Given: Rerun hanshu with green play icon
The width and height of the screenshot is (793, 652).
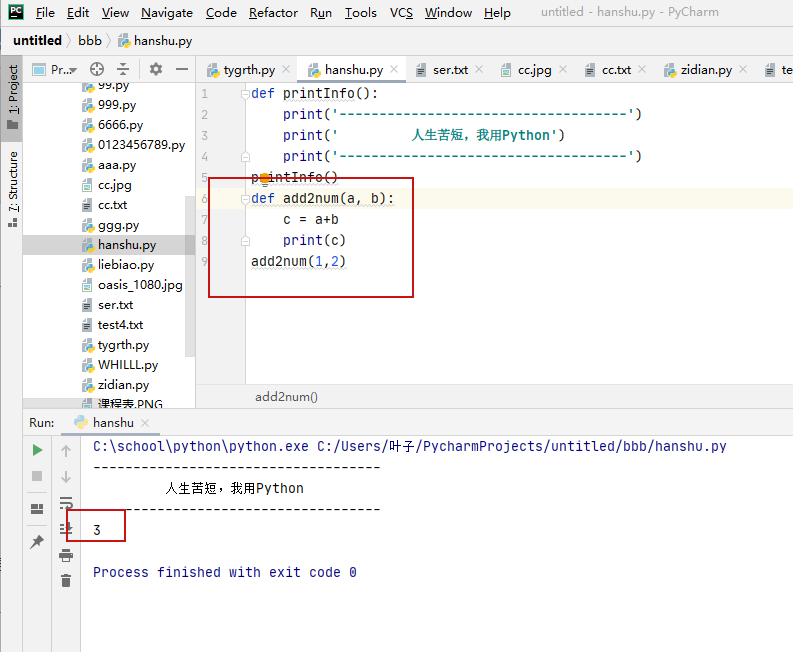Looking at the screenshot, I should click(37, 450).
